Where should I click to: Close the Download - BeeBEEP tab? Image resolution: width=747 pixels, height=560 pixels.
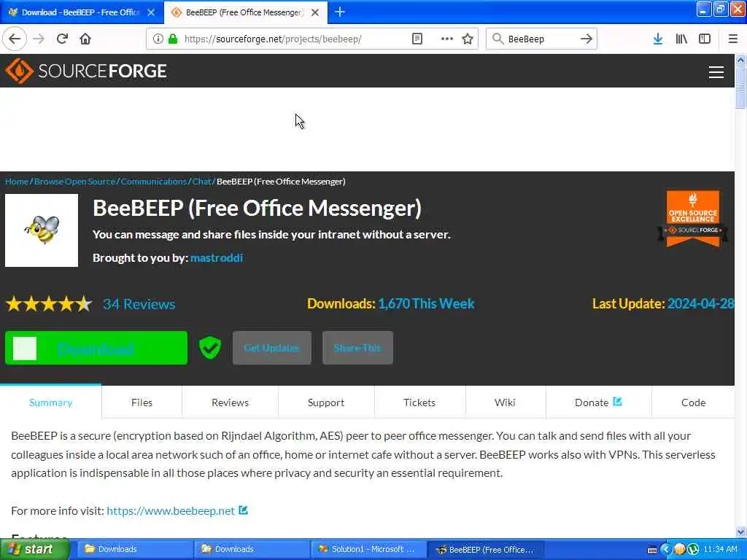coord(151,12)
